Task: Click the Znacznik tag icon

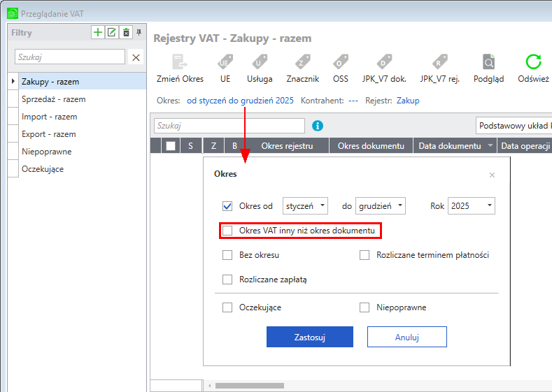Action: [x=304, y=63]
